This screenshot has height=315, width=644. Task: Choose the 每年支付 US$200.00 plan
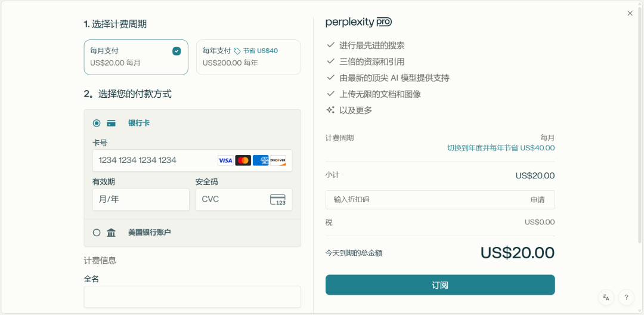[x=248, y=57]
